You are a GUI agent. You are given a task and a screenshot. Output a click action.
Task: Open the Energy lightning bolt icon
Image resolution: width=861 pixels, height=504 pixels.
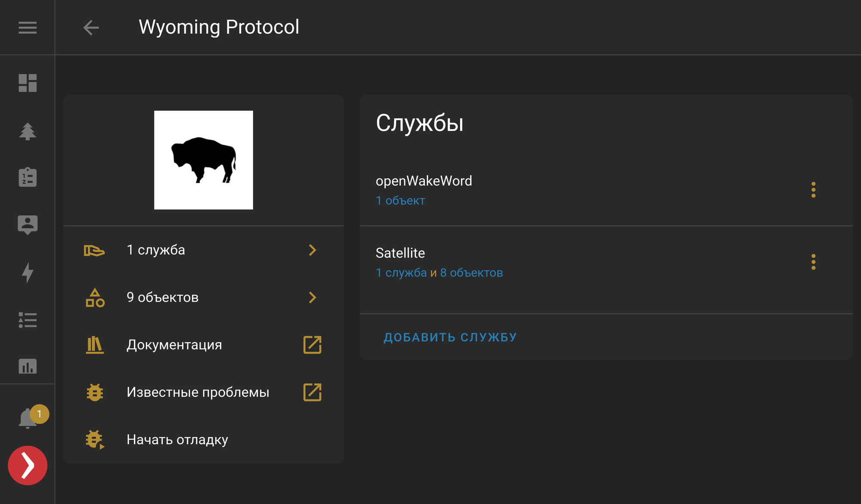[x=28, y=272]
